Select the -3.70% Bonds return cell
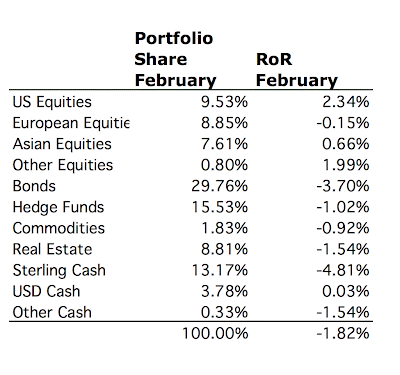This screenshot has width=400, height=375. point(343,186)
